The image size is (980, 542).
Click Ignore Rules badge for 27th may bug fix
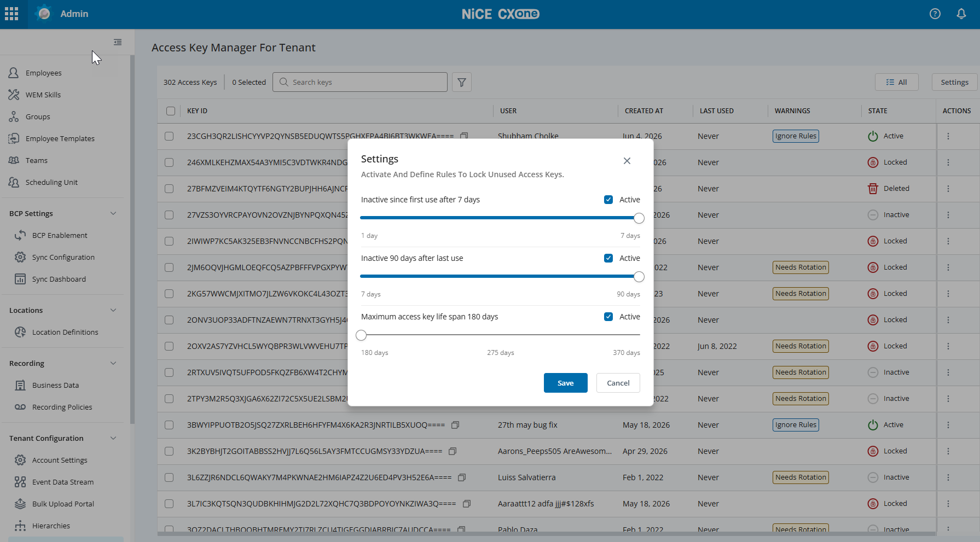pyautogui.click(x=796, y=425)
